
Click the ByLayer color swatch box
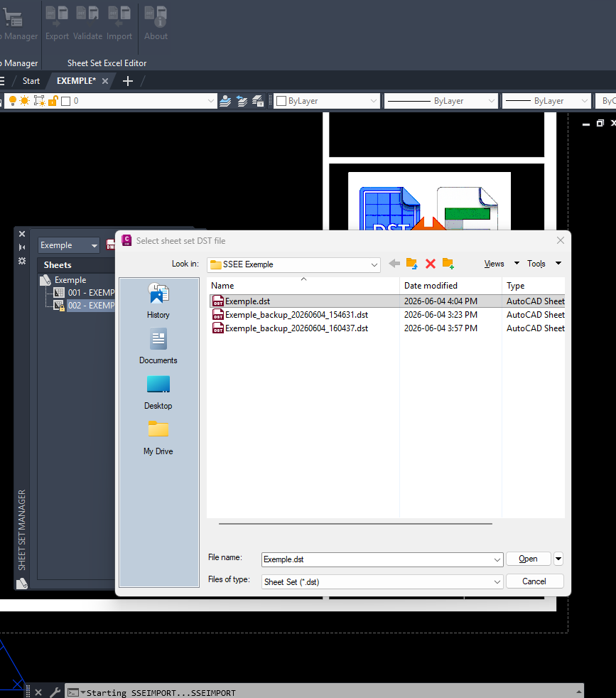281,101
